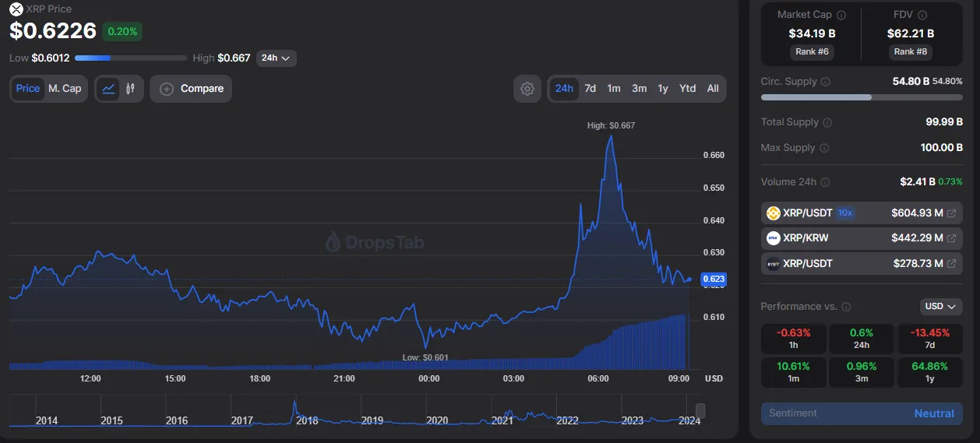This screenshot has height=443, width=980.
Task: Click the $34.19 B market cap value
Action: [x=812, y=33]
